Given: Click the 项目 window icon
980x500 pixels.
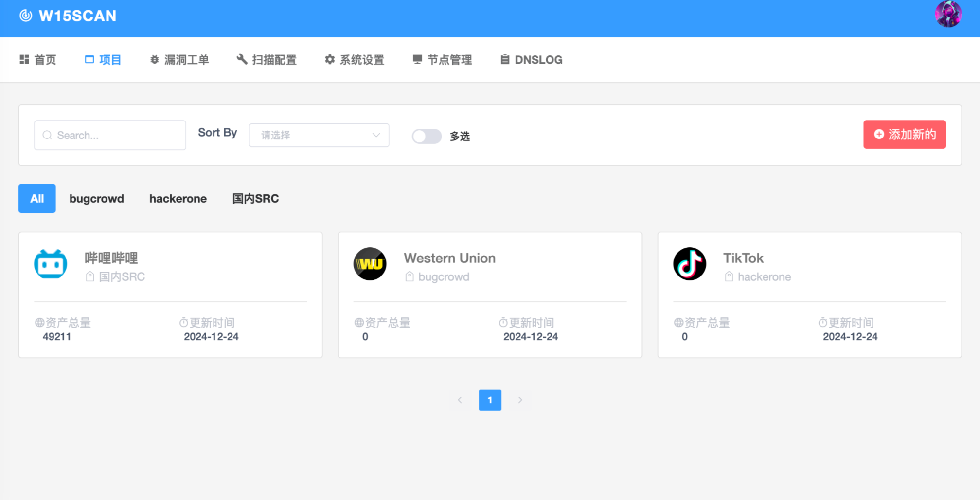Looking at the screenshot, I should [89, 59].
